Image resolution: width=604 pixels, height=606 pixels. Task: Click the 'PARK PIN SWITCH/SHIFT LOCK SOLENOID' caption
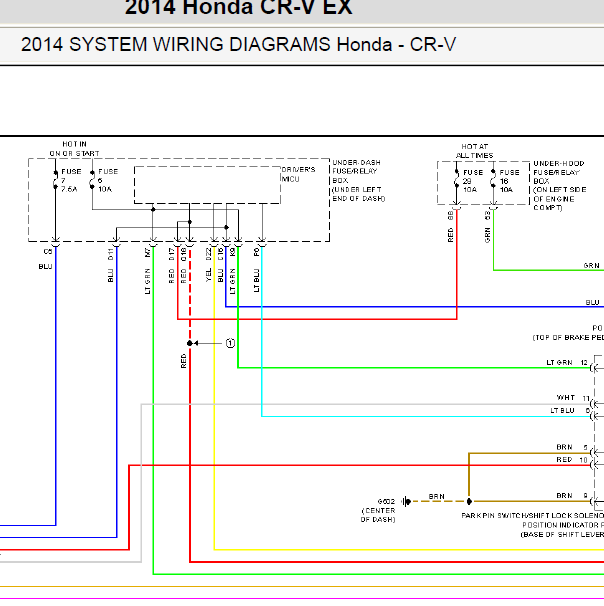[x=533, y=516]
